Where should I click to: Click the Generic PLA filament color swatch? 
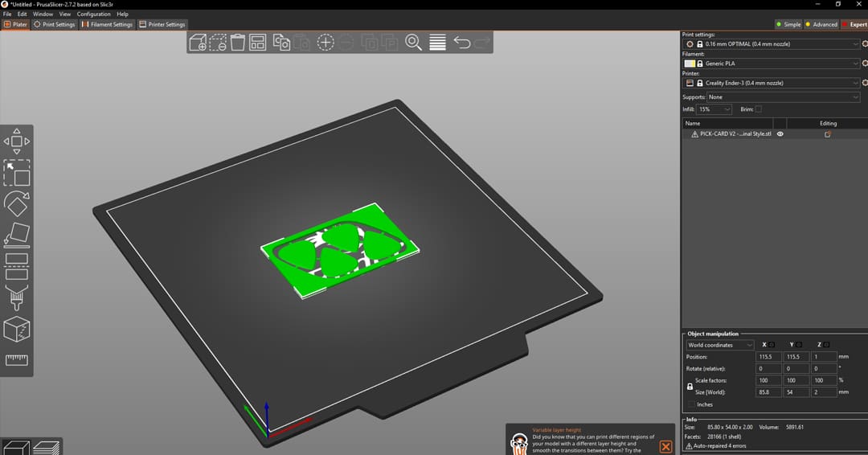click(x=690, y=64)
